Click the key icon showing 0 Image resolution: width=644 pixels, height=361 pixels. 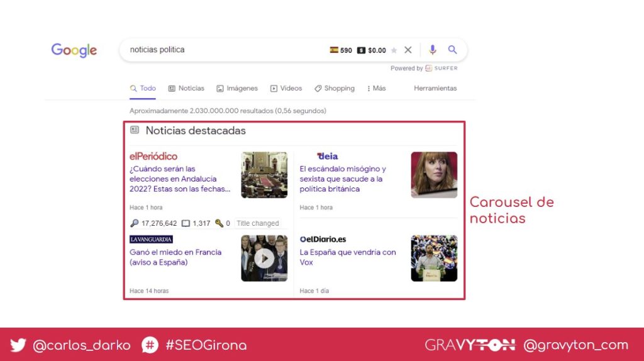point(219,223)
